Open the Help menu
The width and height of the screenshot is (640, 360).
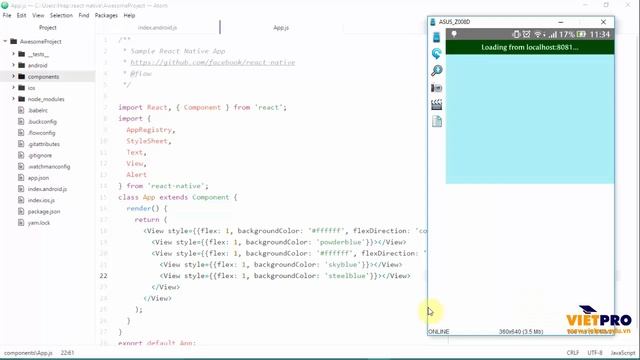129,16
